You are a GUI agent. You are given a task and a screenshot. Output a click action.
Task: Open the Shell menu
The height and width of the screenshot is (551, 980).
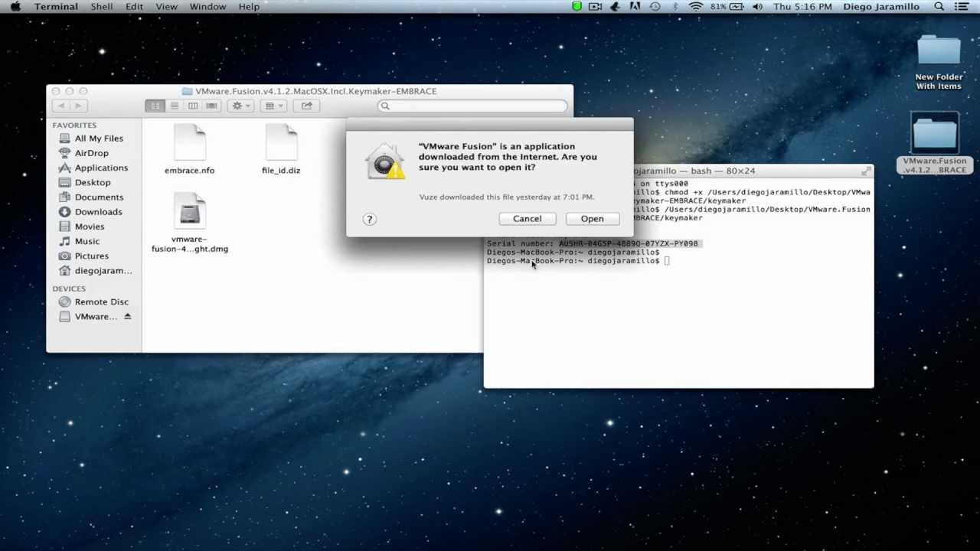(102, 7)
